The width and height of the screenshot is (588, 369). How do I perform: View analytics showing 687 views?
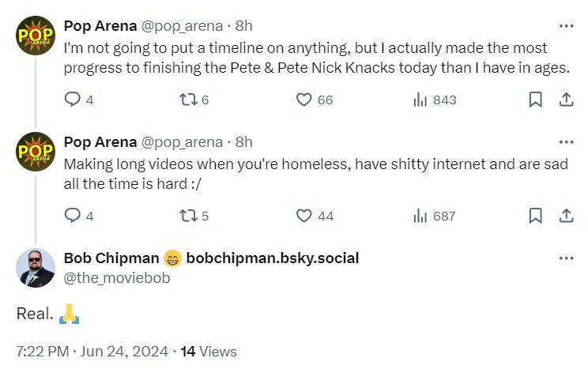[x=422, y=216]
